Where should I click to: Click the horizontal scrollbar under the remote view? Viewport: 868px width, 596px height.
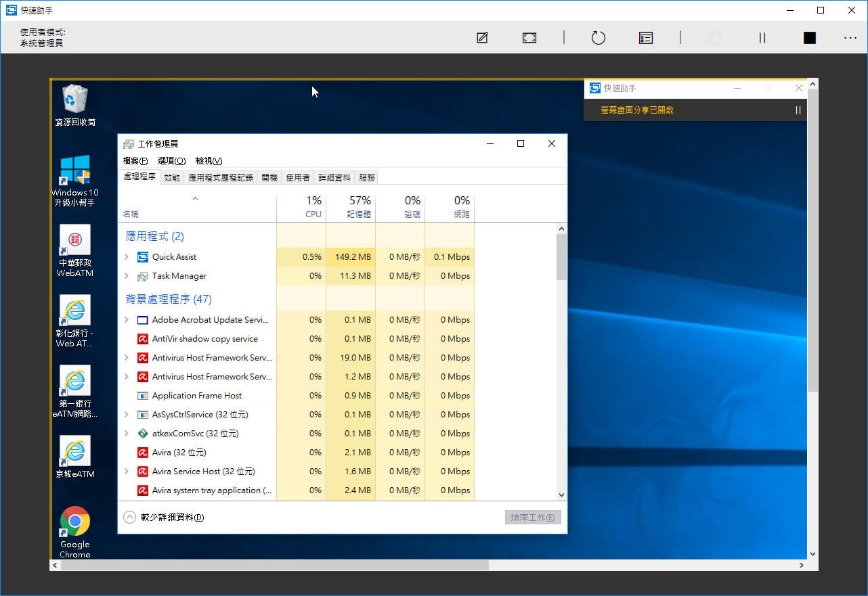click(274, 565)
